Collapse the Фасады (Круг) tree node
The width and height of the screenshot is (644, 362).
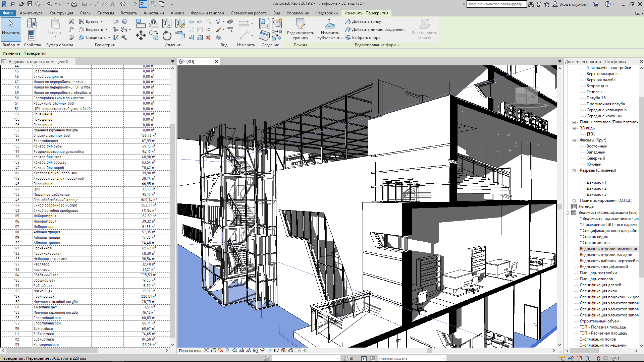point(574,140)
